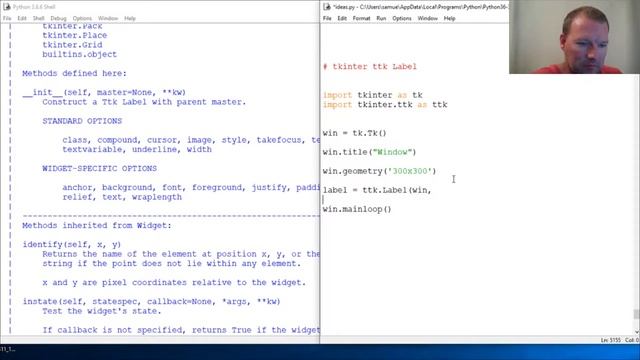Click 'STANDARD OPTIONS' heading in shell
640x360 pixels.
82,121
